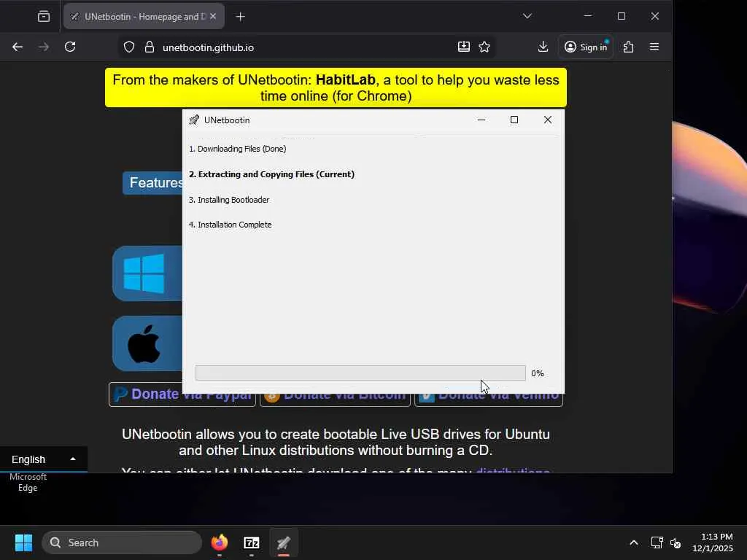Click the Microsoft Edge desktop label

point(28,483)
